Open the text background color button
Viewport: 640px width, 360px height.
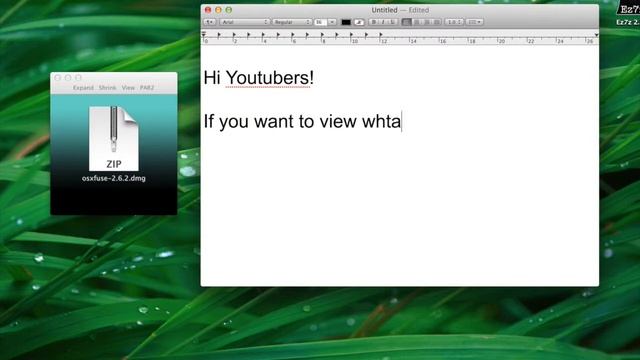pyautogui.click(x=359, y=22)
